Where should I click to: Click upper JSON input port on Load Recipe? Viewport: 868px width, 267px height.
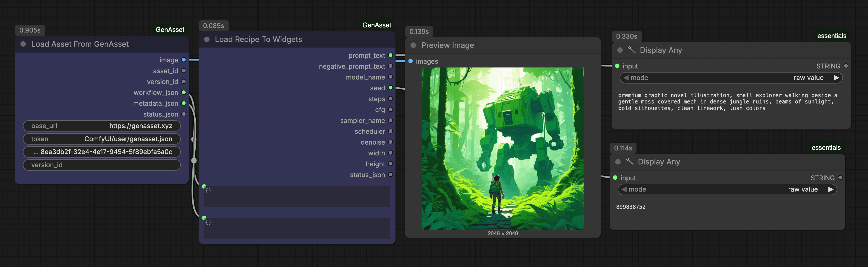tap(204, 186)
